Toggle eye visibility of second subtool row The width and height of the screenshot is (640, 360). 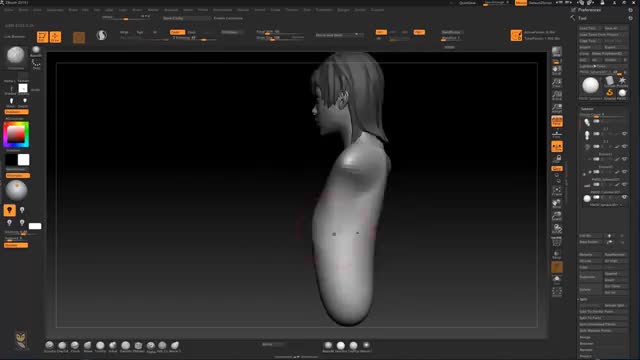coord(624,134)
